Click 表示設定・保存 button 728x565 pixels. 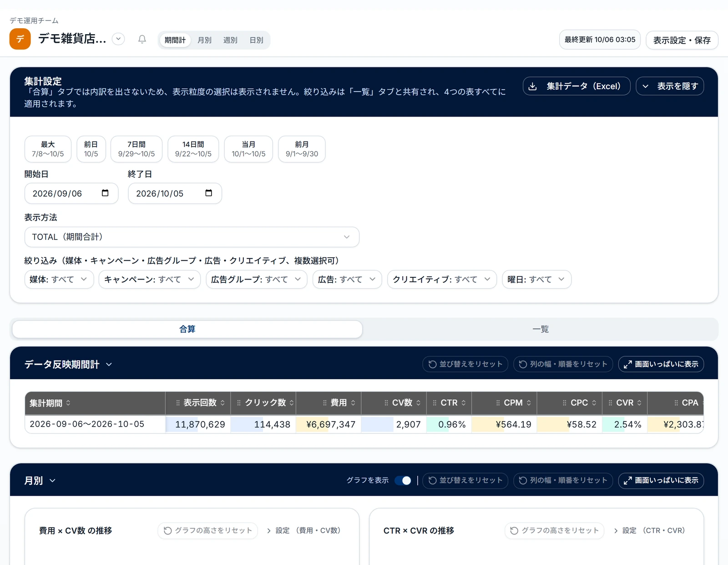click(x=682, y=40)
